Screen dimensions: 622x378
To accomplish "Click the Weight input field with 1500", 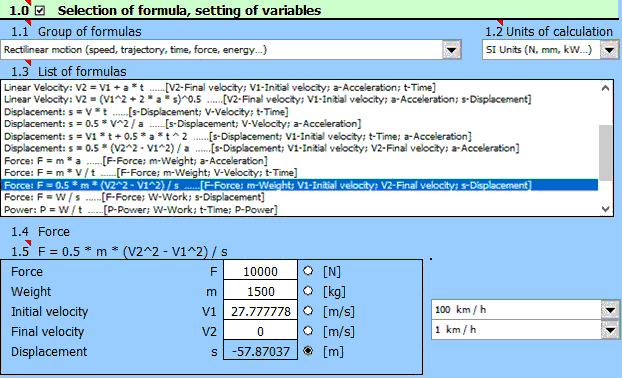I will pyautogui.click(x=260, y=291).
